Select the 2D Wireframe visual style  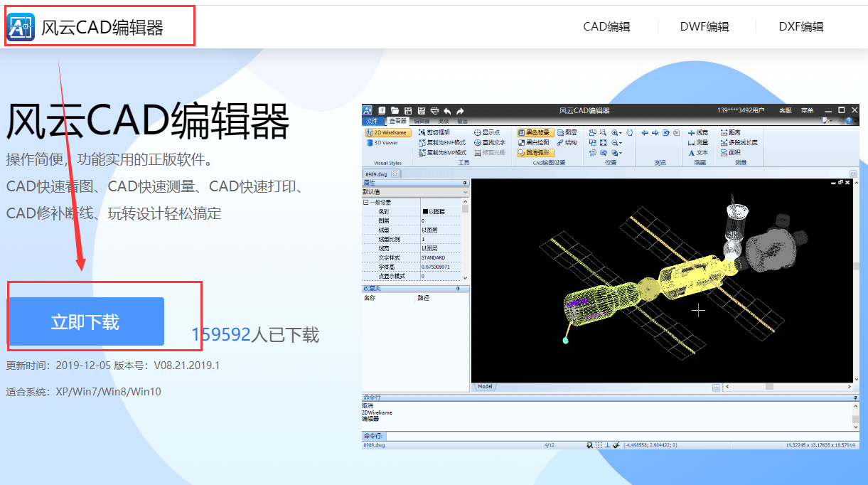pos(387,132)
